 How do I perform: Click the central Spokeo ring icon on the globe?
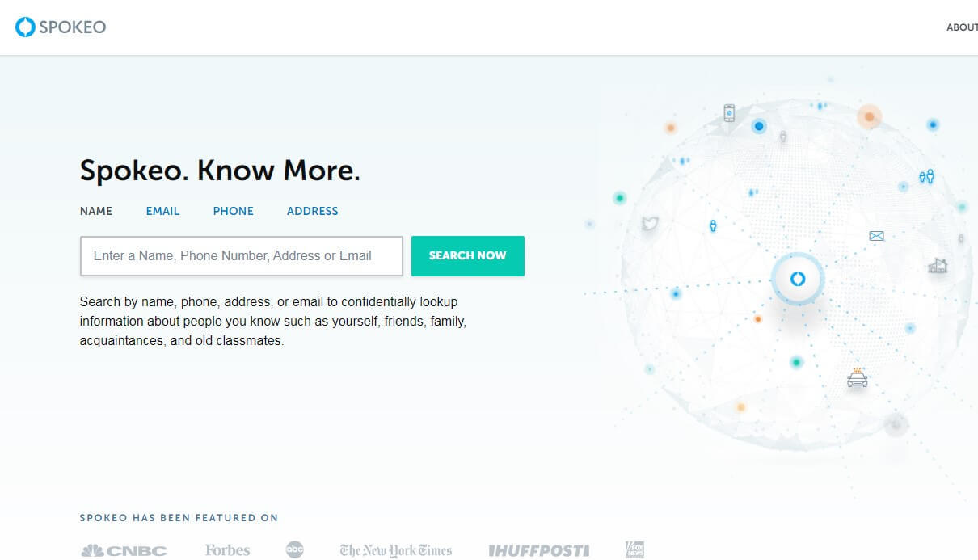(798, 280)
